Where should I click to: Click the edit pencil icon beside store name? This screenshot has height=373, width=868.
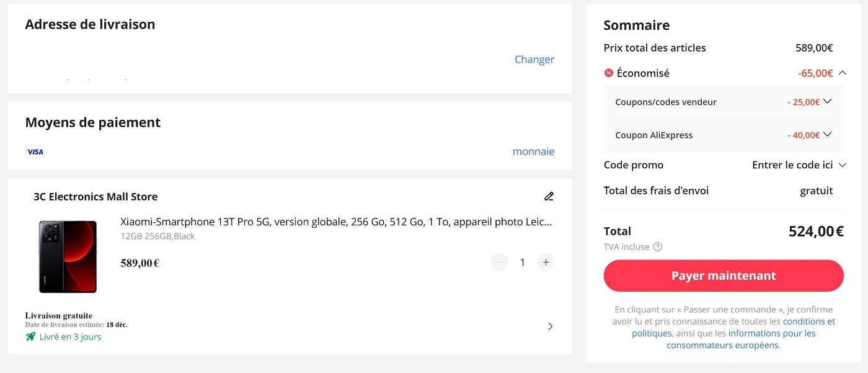pyautogui.click(x=549, y=197)
